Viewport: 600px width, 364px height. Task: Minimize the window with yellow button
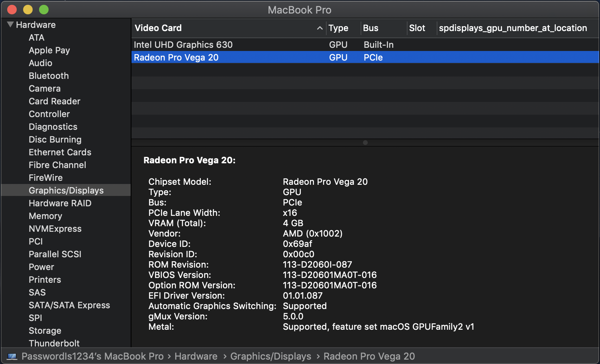point(28,10)
